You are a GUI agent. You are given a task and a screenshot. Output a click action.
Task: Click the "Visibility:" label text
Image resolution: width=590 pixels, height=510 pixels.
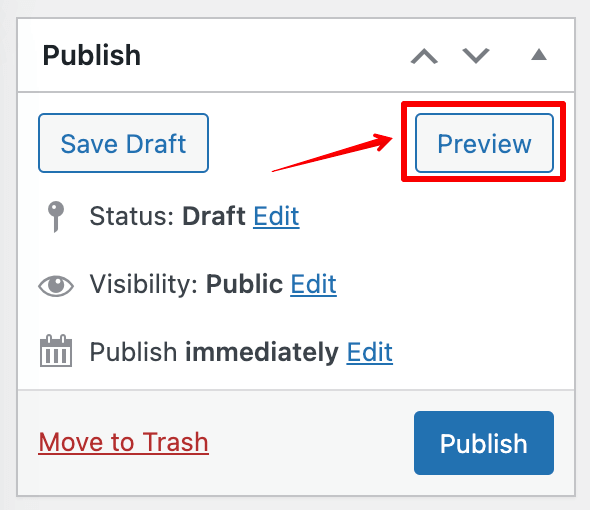tap(143, 284)
